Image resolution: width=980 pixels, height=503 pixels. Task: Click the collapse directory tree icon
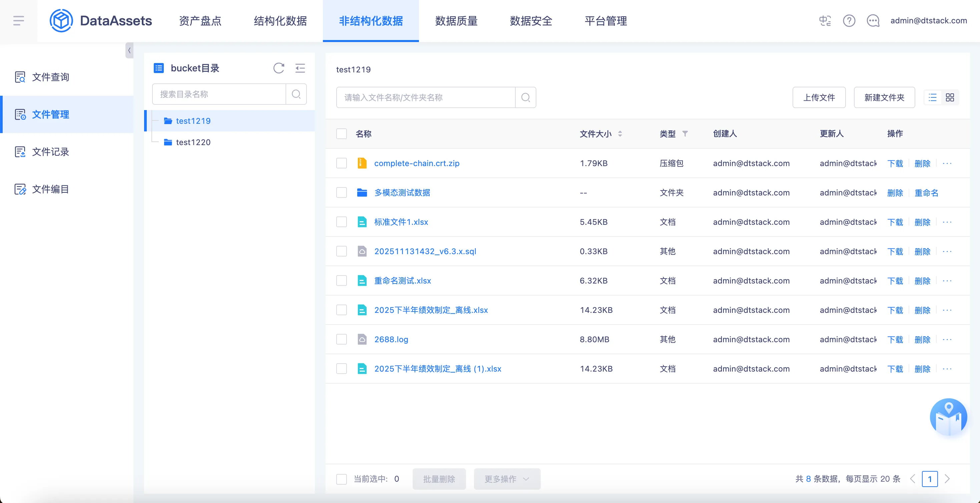point(300,68)
